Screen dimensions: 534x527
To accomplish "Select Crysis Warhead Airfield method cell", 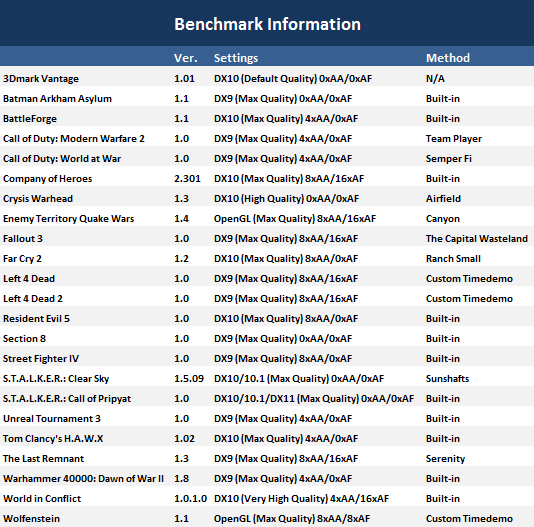I will 443,199.
